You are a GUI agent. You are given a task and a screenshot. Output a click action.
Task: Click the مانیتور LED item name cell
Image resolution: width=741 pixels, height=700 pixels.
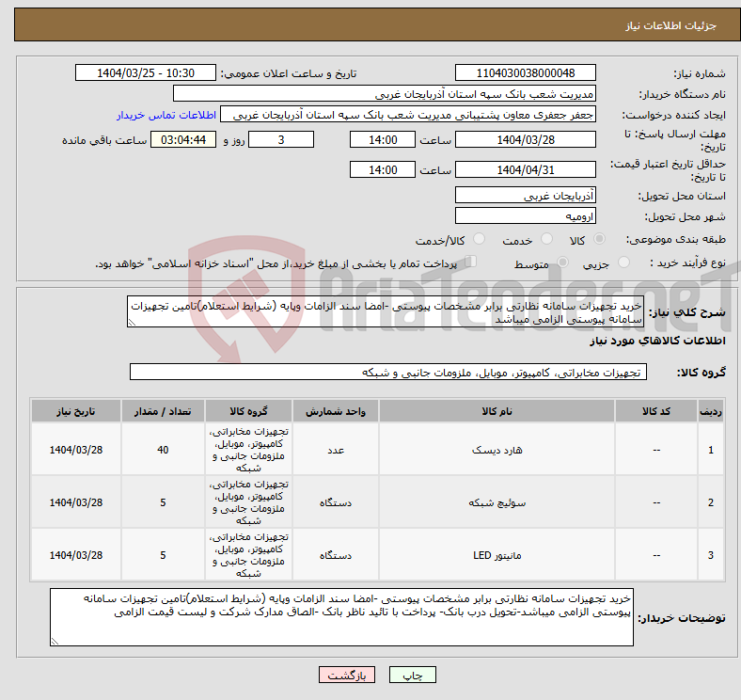497,555
